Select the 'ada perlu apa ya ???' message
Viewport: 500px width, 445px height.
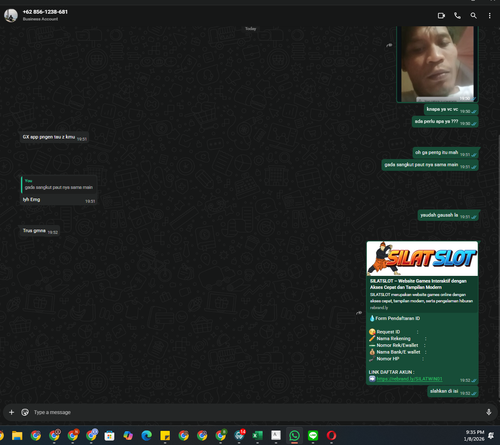pos(445,122)
